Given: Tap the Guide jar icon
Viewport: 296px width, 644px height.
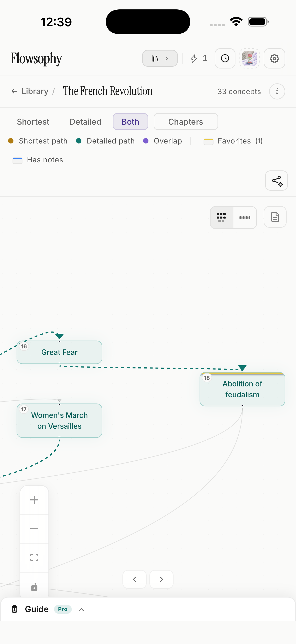Looking at the screenshot, I should (x=15, y=609).
